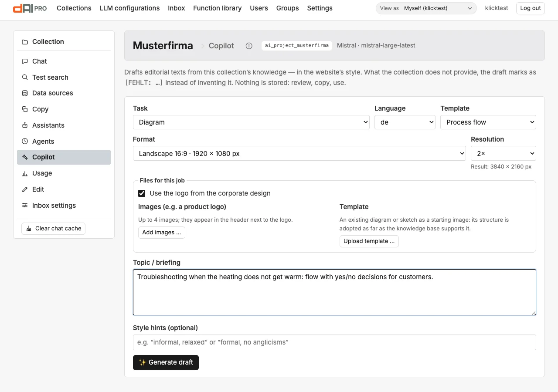Click the Musterfirma collection title
The height and width of the screenshot is (392, 558).
163,46
